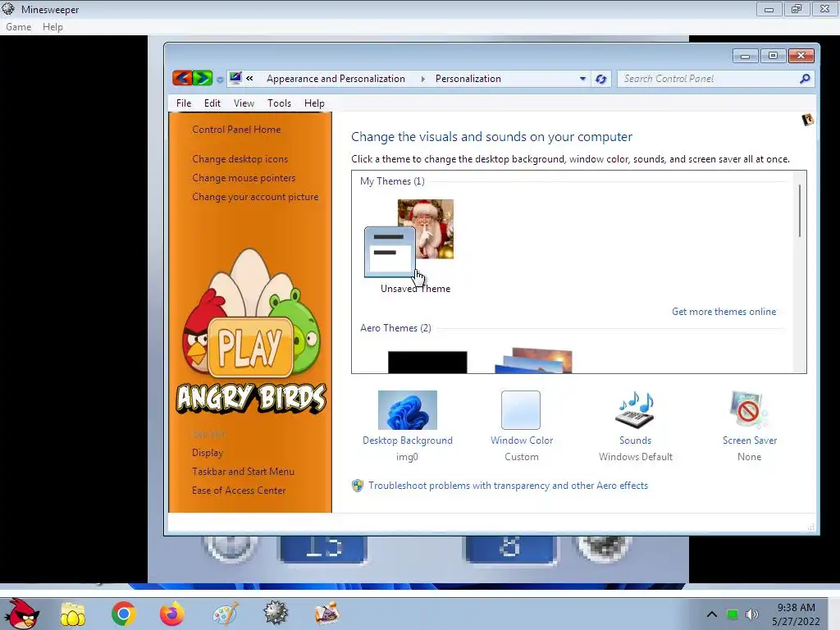
Task: Open Ease of Access Center link
Action: [x=239, y=490]
